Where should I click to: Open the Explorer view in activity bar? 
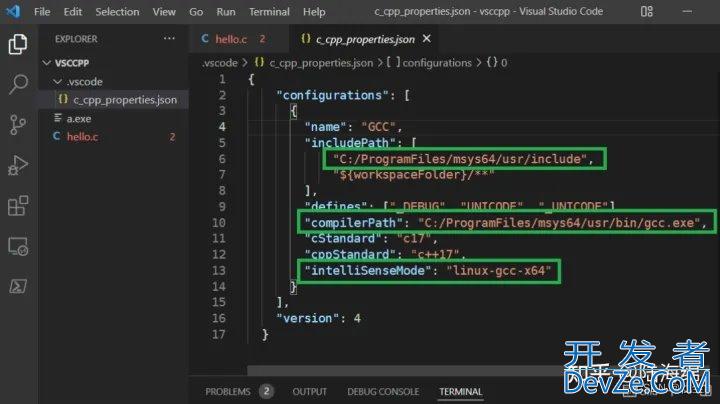pos(18,45)
